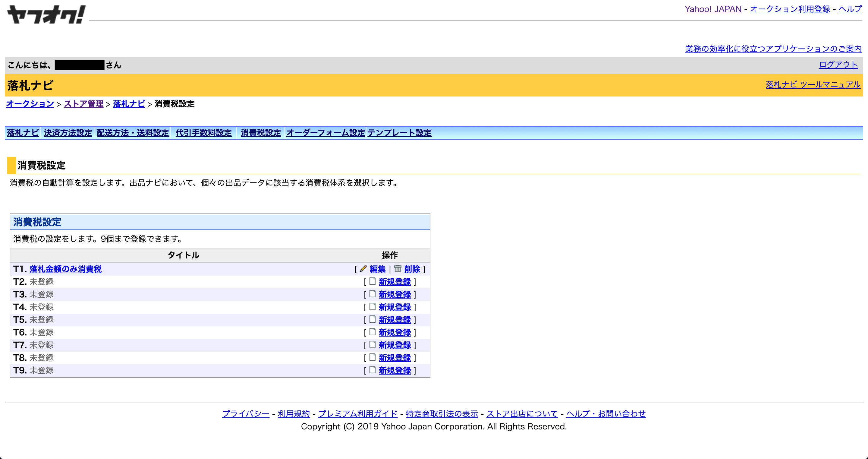Open the オーダーフォーム設定 tab

(x=325, y=133)
